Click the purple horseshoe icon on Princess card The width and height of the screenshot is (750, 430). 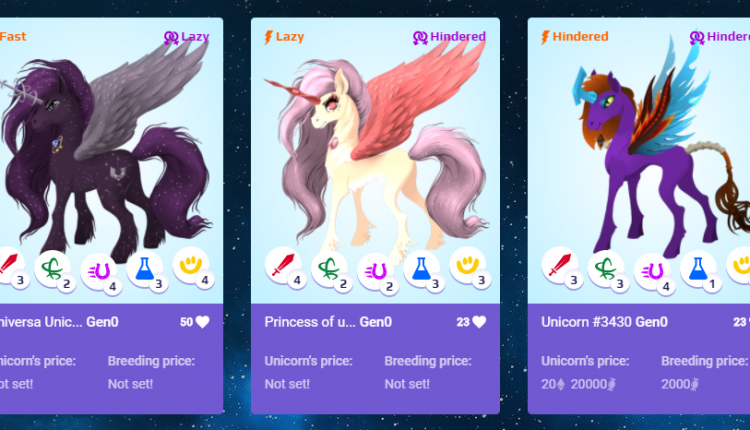point(375,272)
